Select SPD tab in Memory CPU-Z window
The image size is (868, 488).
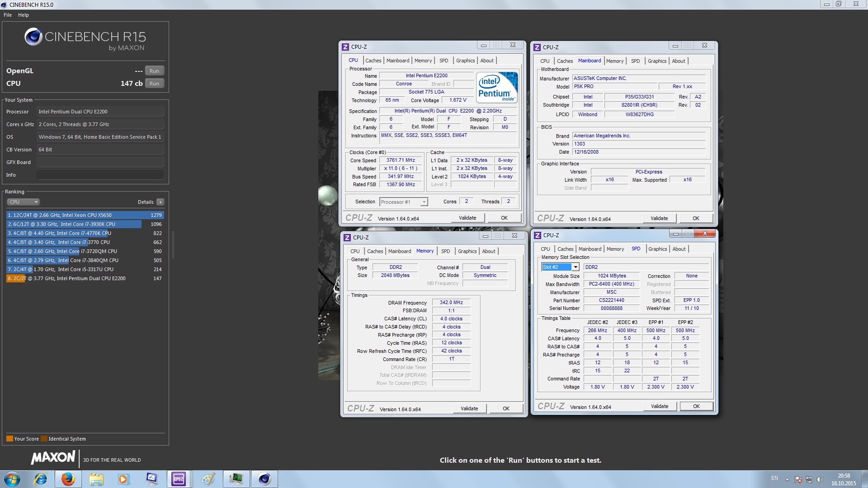445,251
